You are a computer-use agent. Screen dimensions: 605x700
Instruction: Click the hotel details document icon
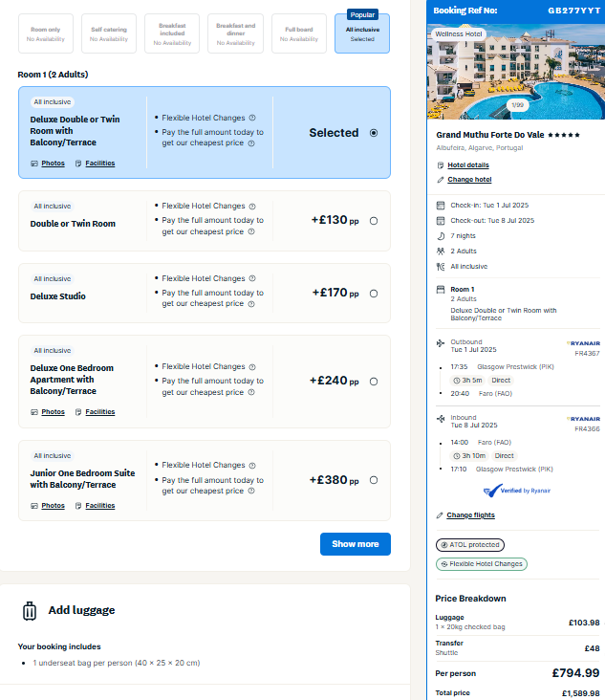(x=441, y=165)
